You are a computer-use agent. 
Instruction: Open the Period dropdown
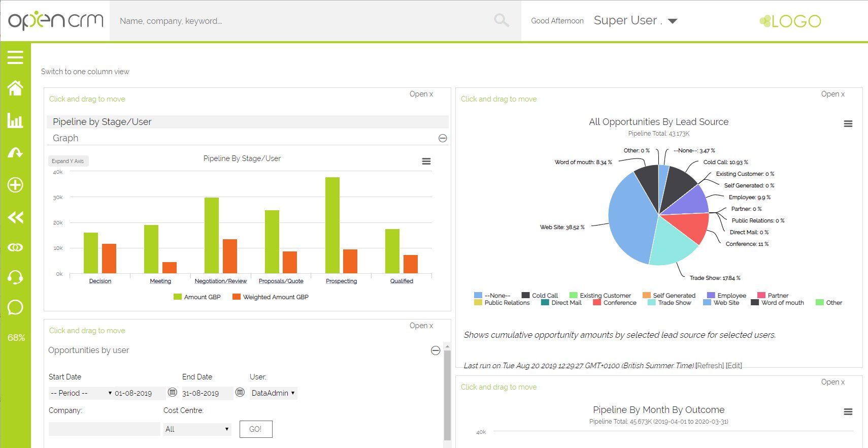pos(81,393)
